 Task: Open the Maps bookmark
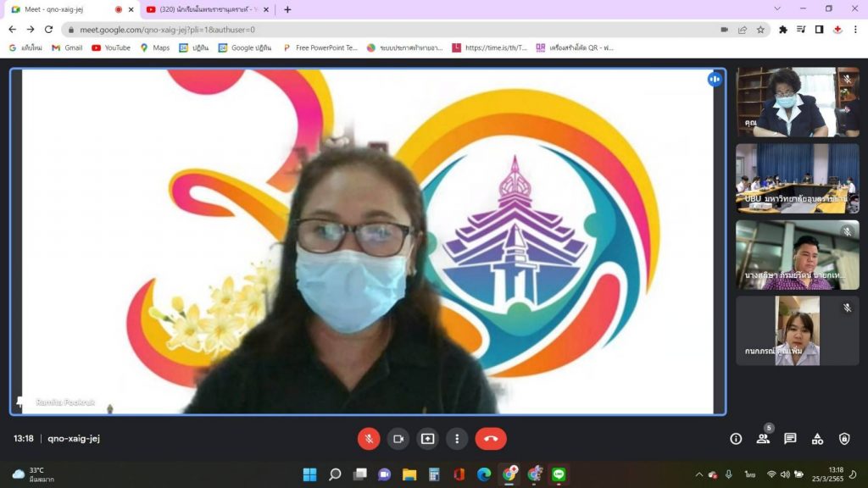pyautogui.click(x=155, y=47)
